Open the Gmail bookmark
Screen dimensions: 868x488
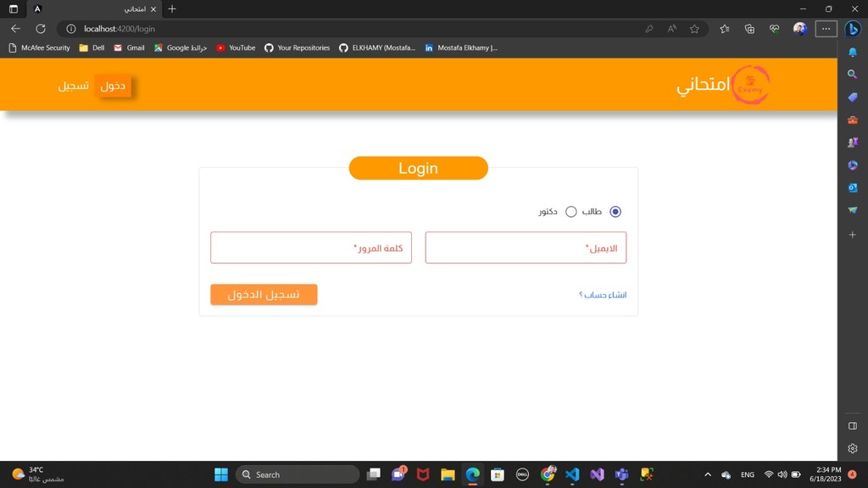[x=129, y=47]
